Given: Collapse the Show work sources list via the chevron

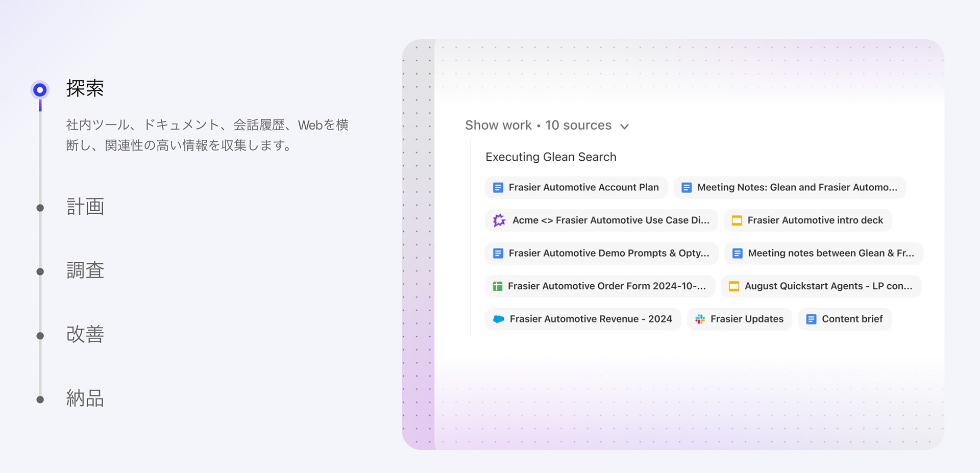Looking at the screenshot, I should click(625, 126).
